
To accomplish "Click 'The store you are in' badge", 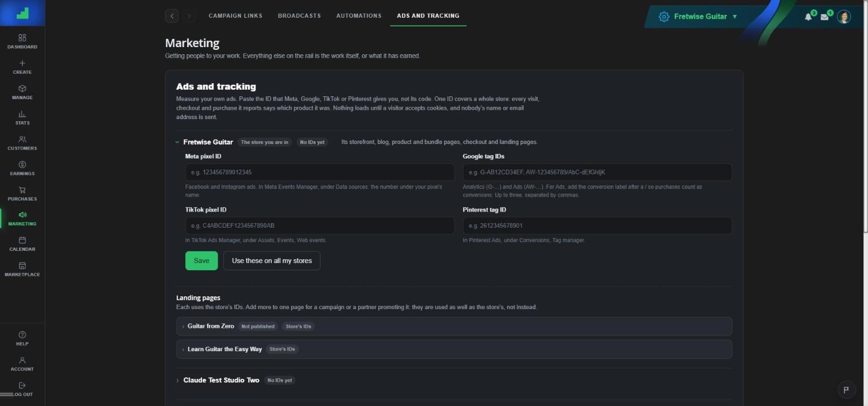I will [x=265, y=142].
